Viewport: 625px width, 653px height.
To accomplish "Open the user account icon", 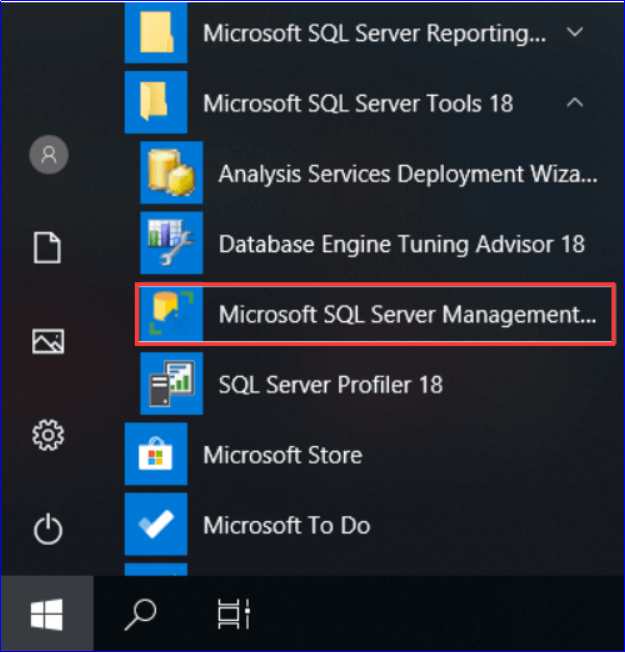I will click(x=48, y=154).
